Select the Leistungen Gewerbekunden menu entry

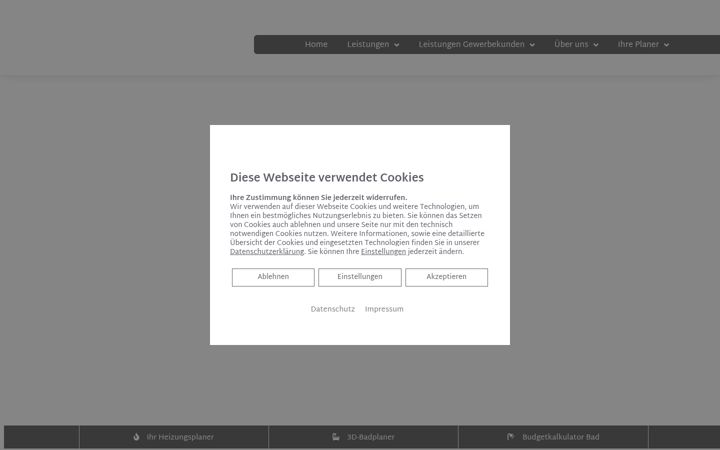coord(471,45)
